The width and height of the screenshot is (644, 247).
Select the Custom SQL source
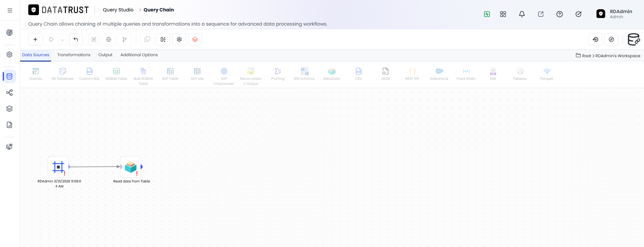(89, 74)
